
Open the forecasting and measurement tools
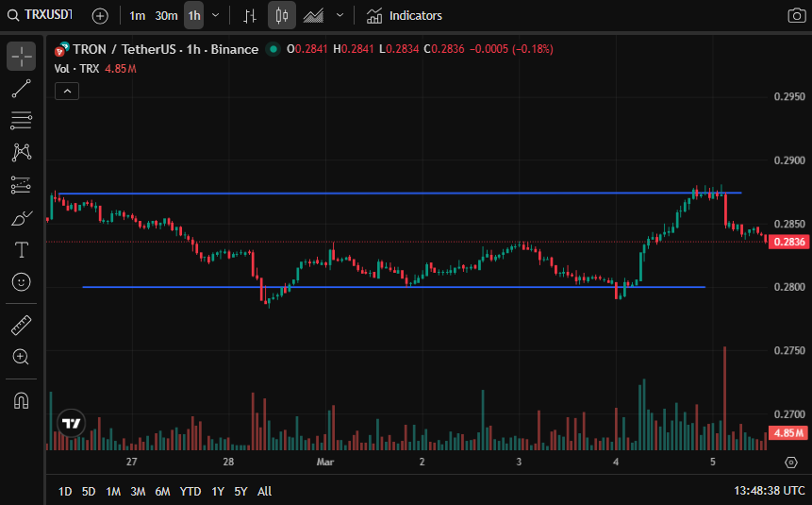22,185
